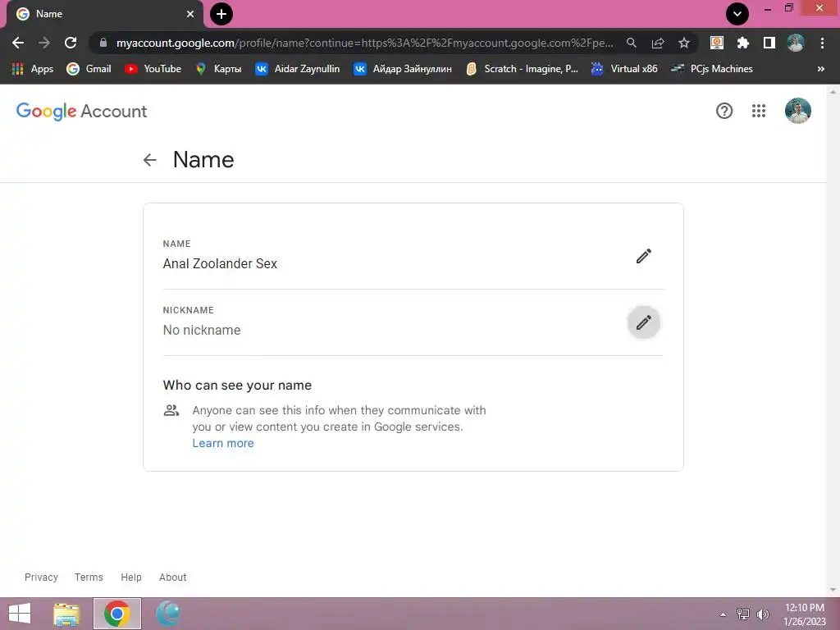Open the Gmail bookmark
This screenshot has width=840, height=630.
coord(89,69)
